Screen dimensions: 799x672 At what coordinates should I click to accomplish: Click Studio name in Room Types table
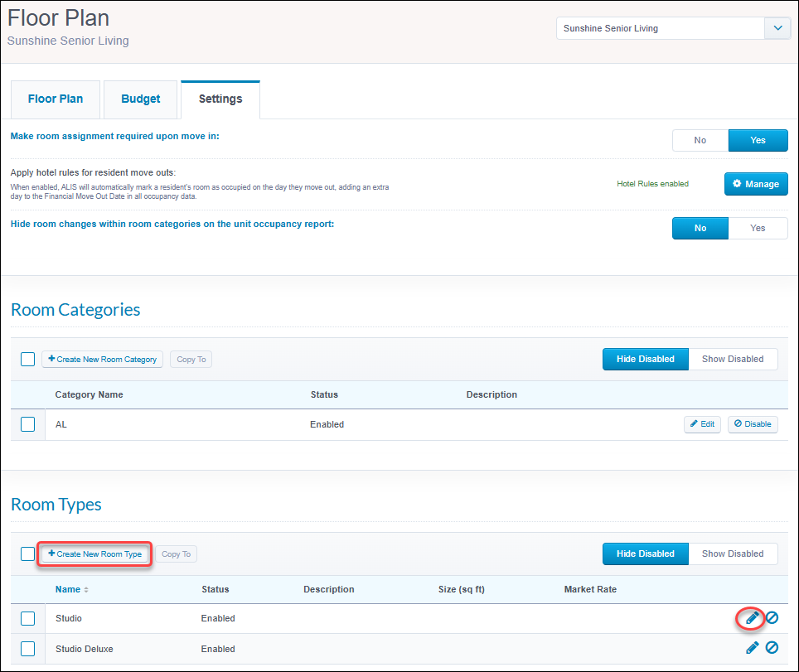68,618
